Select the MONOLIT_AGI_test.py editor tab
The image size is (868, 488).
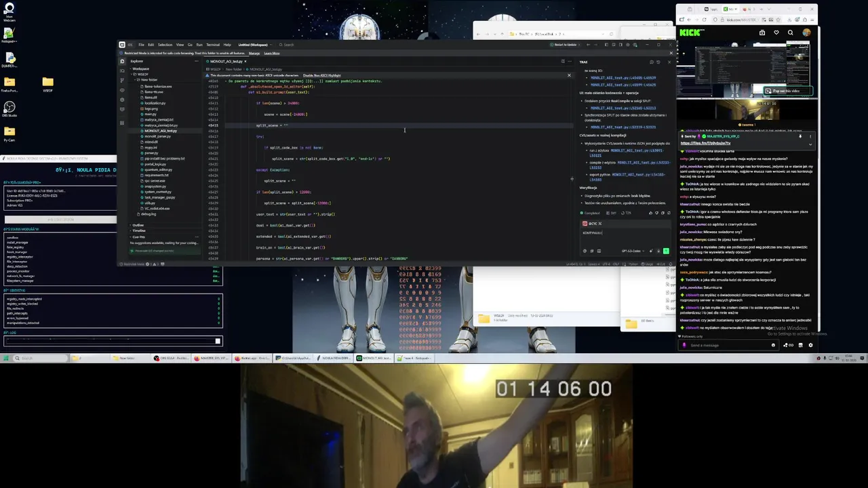pyautogui.click(x=226, y=61)
